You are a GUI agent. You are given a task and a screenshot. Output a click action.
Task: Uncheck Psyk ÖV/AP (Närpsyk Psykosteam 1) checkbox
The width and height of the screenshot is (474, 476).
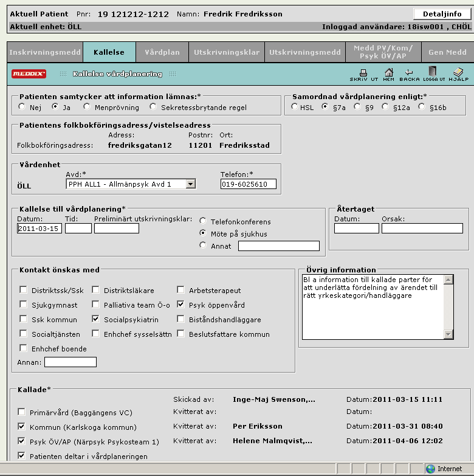pyautogui.click(x=21, y=441)
